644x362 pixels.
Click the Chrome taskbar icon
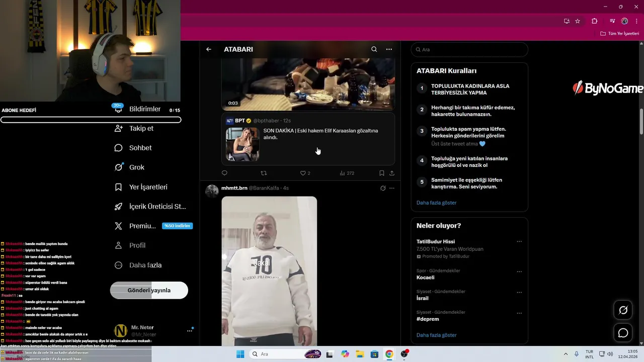pyautogui.click(x=389, y=354)
